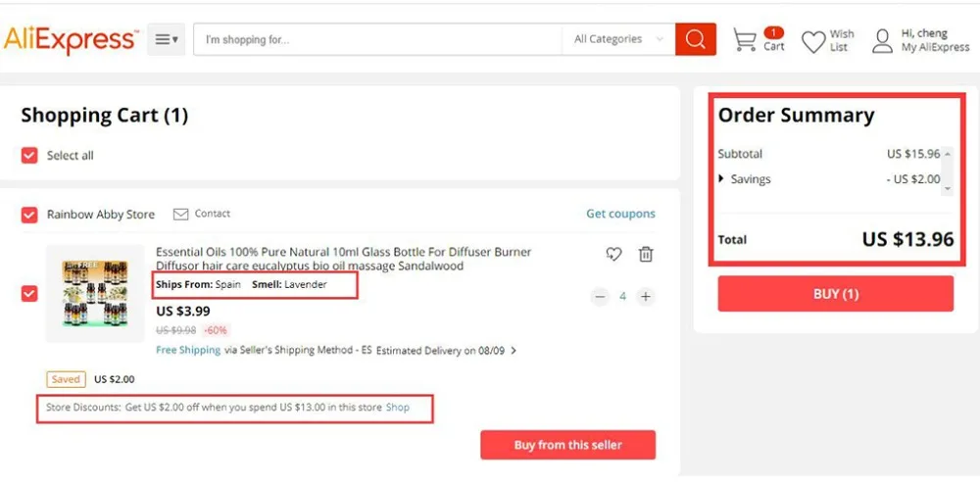The height and width of the screenshot is (485, 980).
Task: Expand shipping details chevron after 08/09
Action: 514,351
